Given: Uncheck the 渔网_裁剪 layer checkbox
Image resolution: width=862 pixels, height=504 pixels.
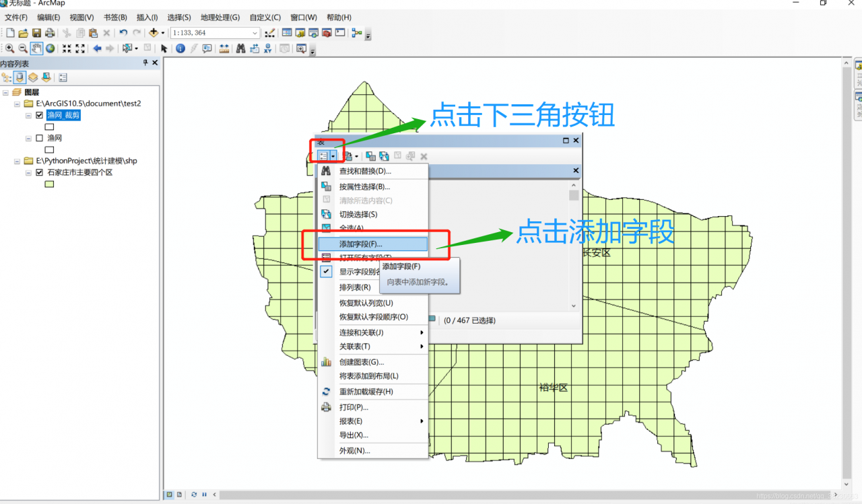Looking at the screenshot, I should [39, 115].
